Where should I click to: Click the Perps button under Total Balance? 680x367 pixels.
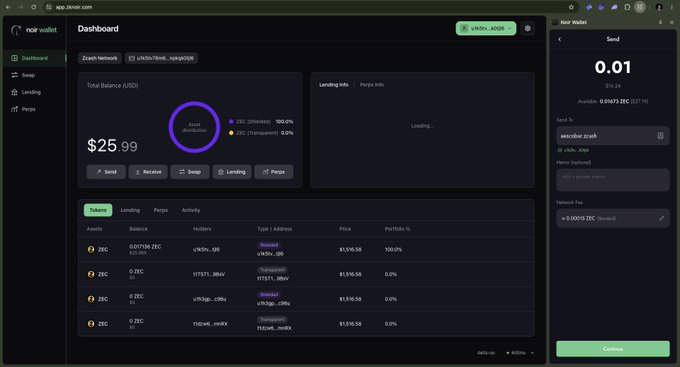tap(274, 172)
